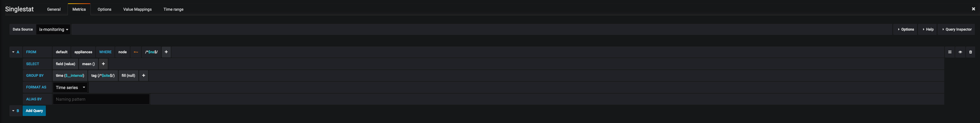
Task: Open the Time range tab
Action: (173, 9)
